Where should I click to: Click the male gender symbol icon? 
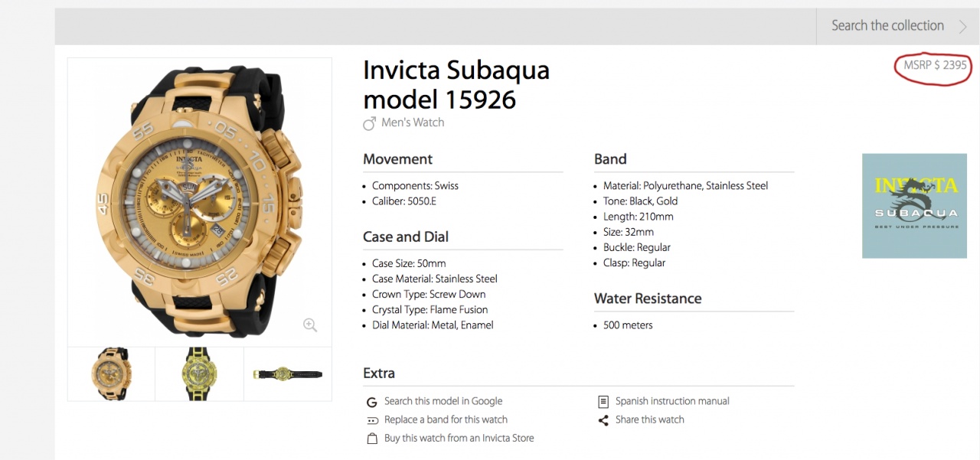369,123
